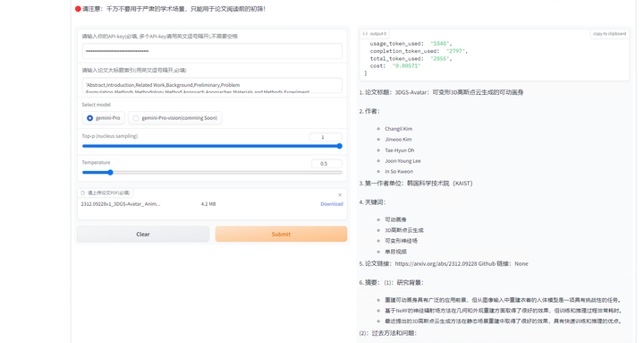Click the first-author affiliation line mentioning KAIST

coord(416,184)
